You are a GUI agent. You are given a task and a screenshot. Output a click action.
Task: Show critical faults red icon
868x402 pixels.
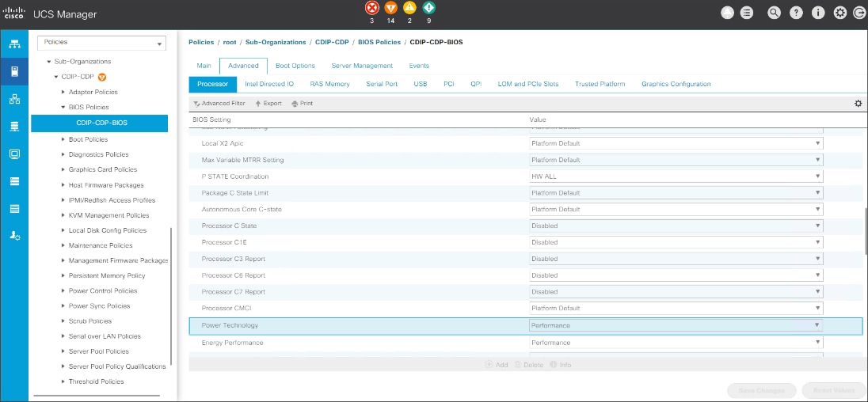coord(371,8)
